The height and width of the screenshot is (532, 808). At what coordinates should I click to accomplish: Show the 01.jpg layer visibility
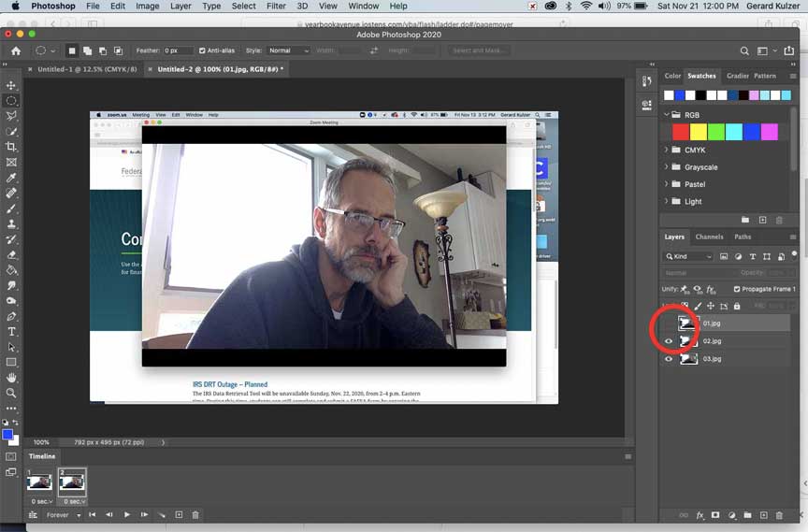[x=669, y=324]
